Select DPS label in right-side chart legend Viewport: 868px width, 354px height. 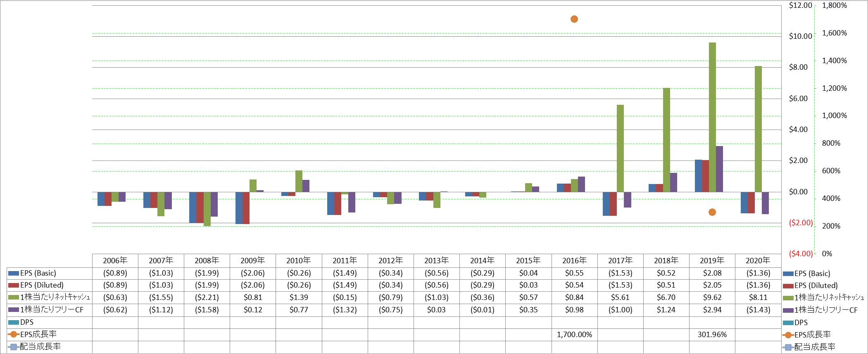(801, 323)
